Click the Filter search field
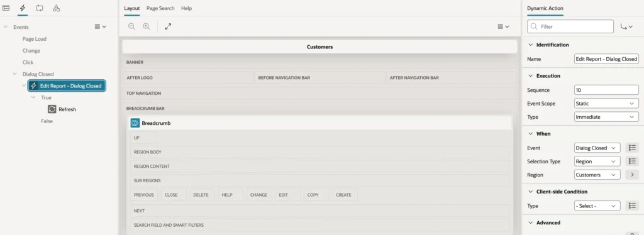Screen dimensions: 644x235 tap(570, 26)
